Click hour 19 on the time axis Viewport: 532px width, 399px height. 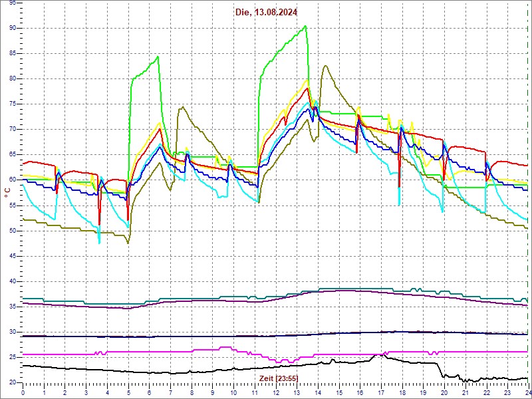click(423, 392)
